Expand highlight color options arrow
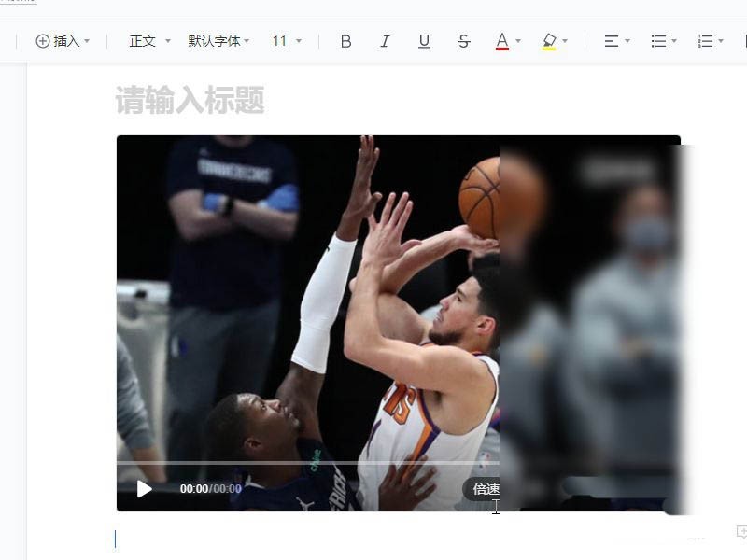The image size is (747, 560). pyautogui.click(x=565, y=41)
